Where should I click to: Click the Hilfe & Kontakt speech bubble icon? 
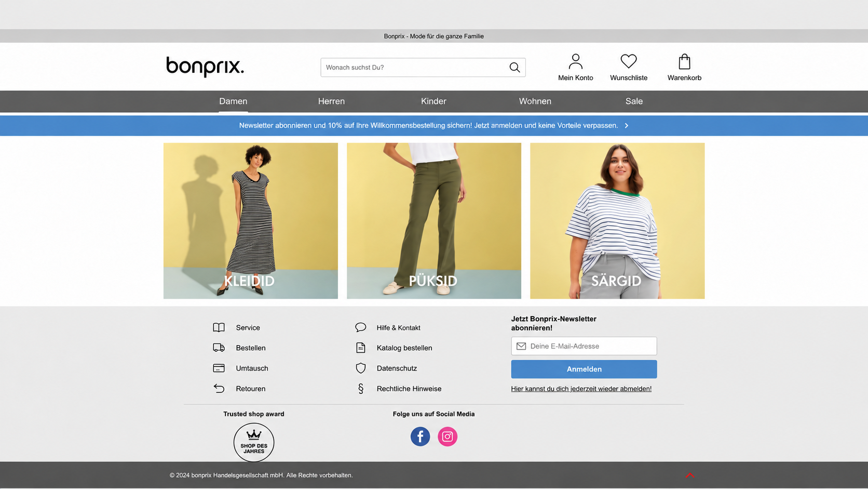tap(361, 327)
